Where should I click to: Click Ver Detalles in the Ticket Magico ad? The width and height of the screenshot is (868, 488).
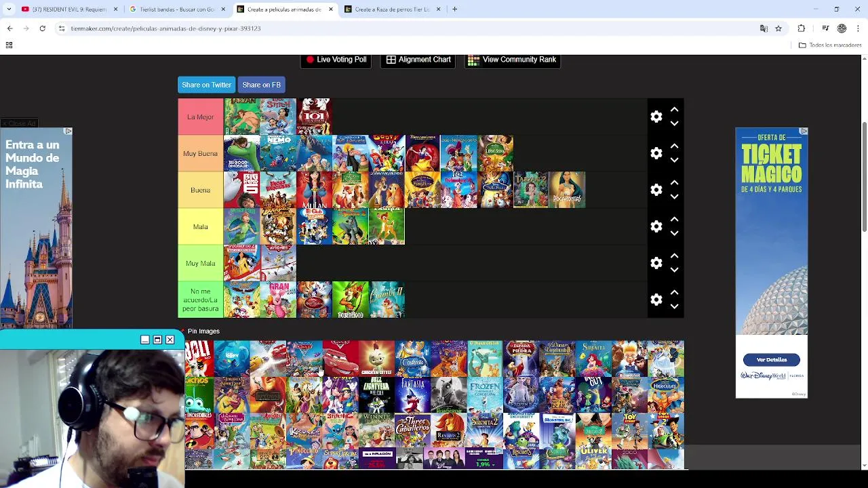pos(771,360)
